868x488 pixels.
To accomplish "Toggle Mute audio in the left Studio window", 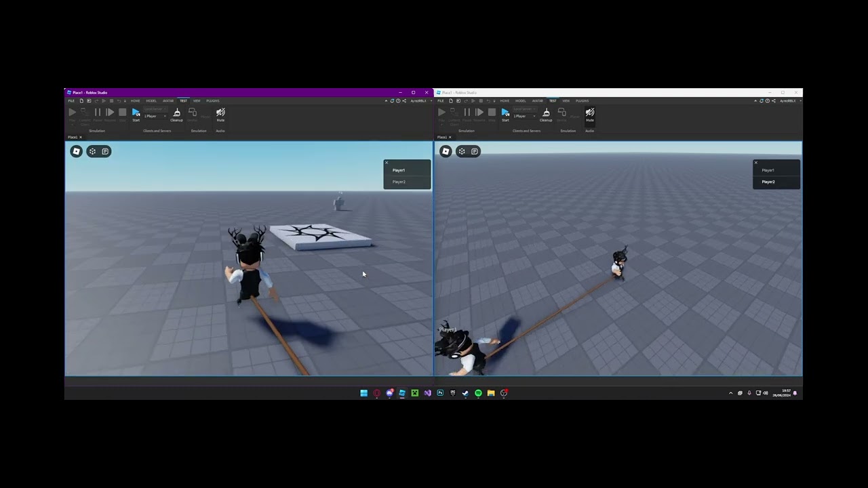I will [x=220, y=115].
